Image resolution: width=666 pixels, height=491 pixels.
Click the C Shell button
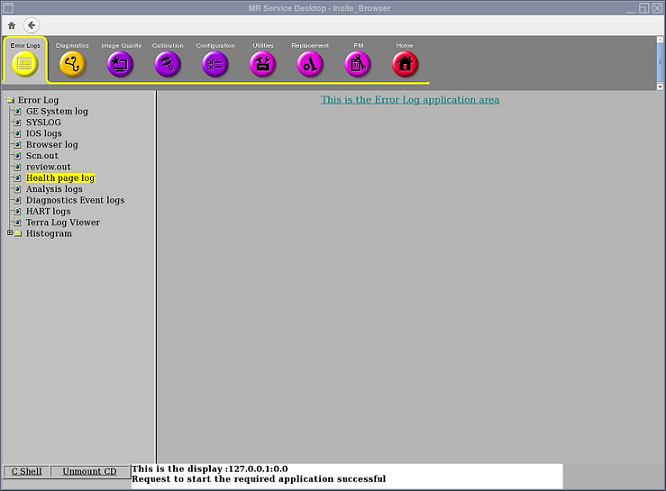click(x=27, y=471)
